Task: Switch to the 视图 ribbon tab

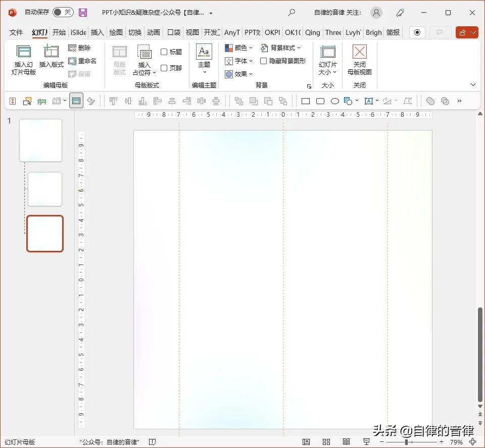Action: (192, 32)
